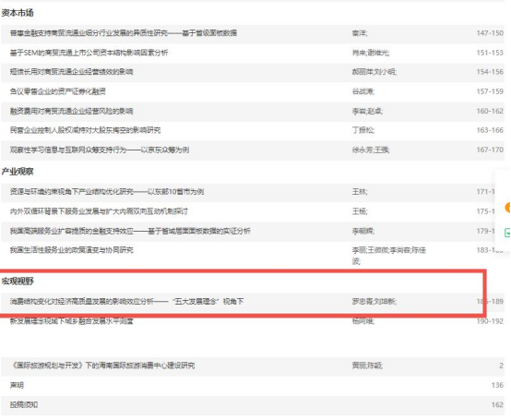Open the 内外双循环 article by 王杨

pos(99,211)
